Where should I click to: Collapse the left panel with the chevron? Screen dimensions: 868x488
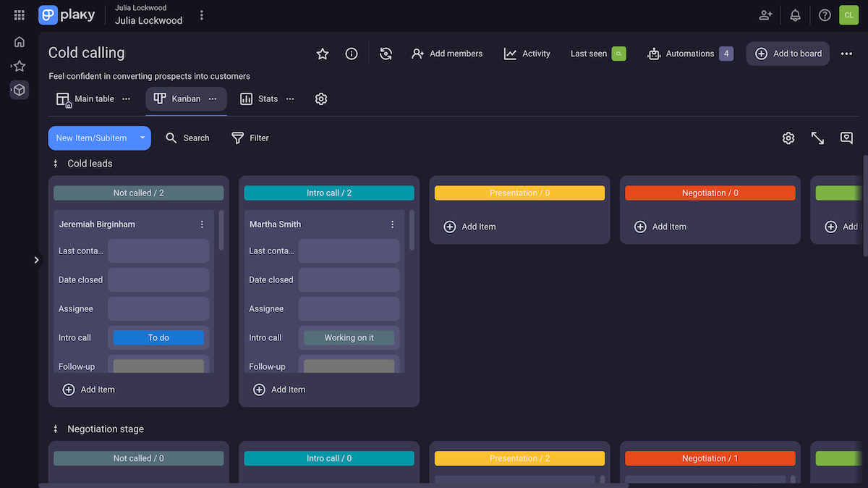coord(36,259)
